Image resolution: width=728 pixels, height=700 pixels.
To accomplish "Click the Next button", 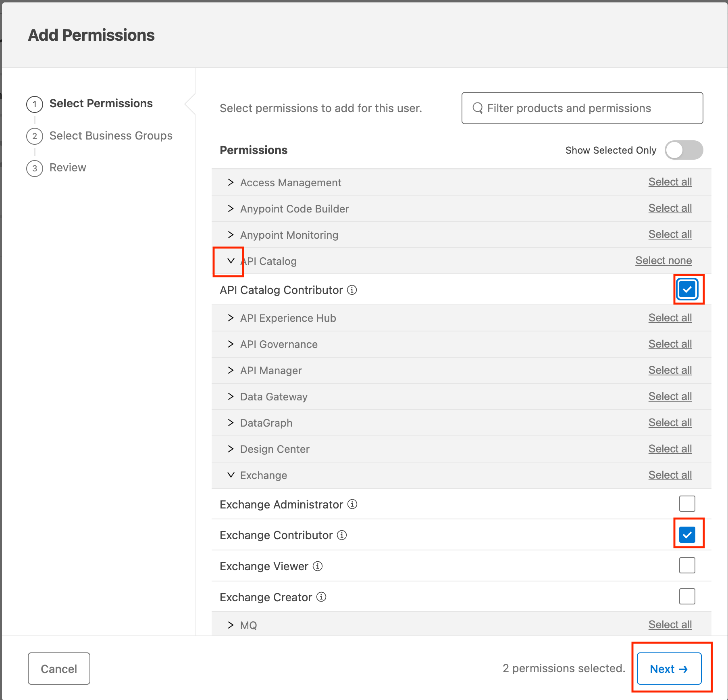I will [x=669, y=669].
